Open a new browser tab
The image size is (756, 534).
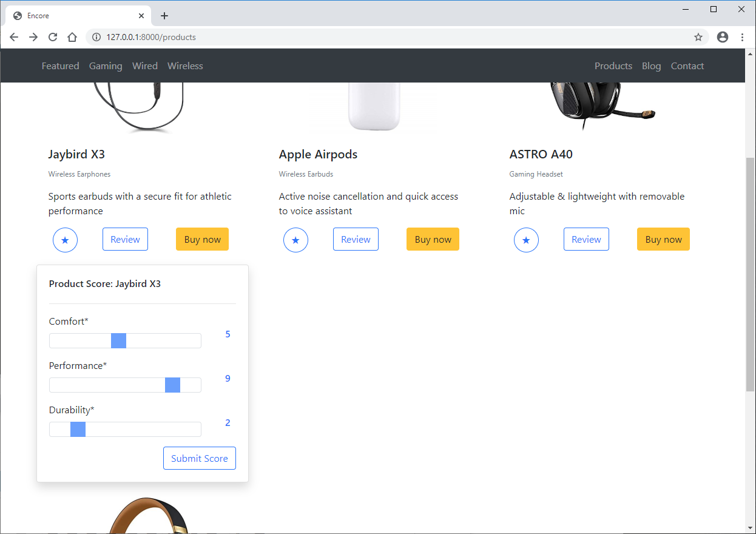(x=164, y=15)
